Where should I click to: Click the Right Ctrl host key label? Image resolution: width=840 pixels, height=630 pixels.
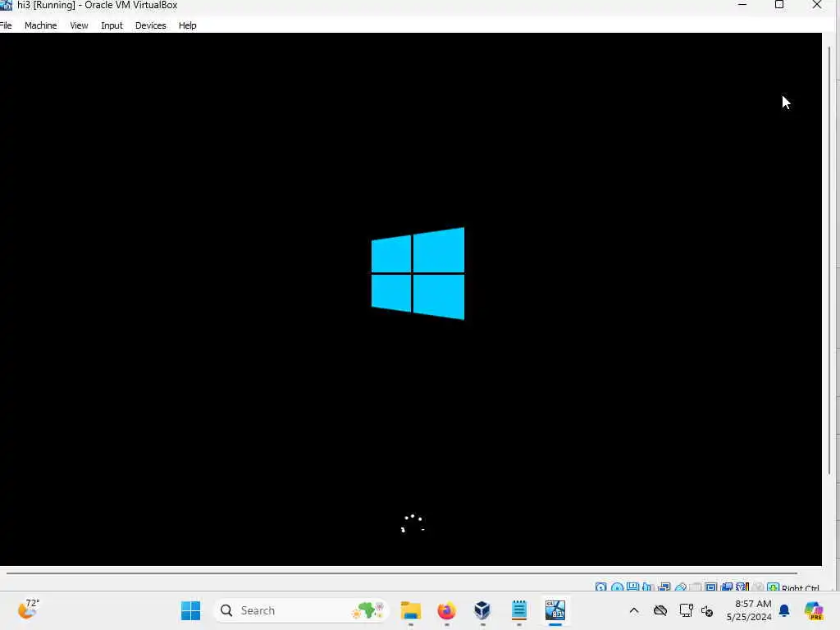(x=801, y=587)
